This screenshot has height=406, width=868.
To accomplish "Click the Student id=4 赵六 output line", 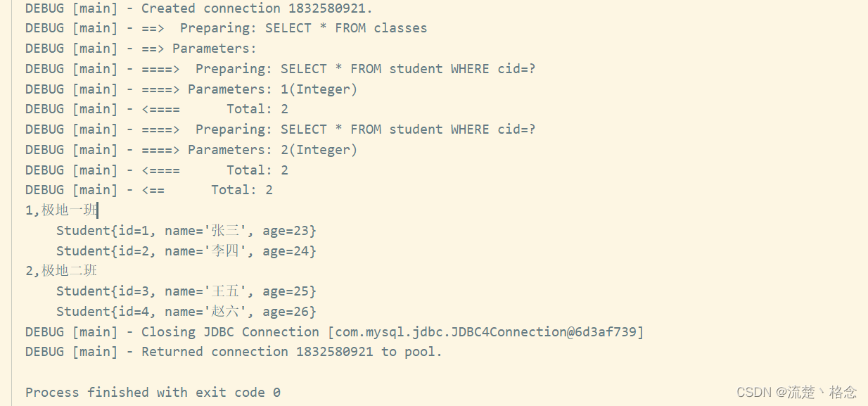I will point(186,312).
